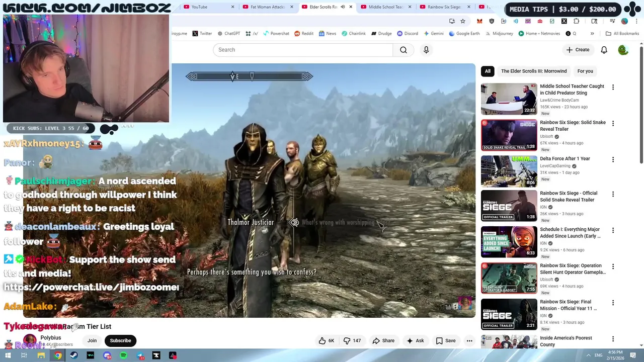The width and height of the screenshot is (644, 362).
Task: Open Spotify from the taskbar
Action: 123,355
